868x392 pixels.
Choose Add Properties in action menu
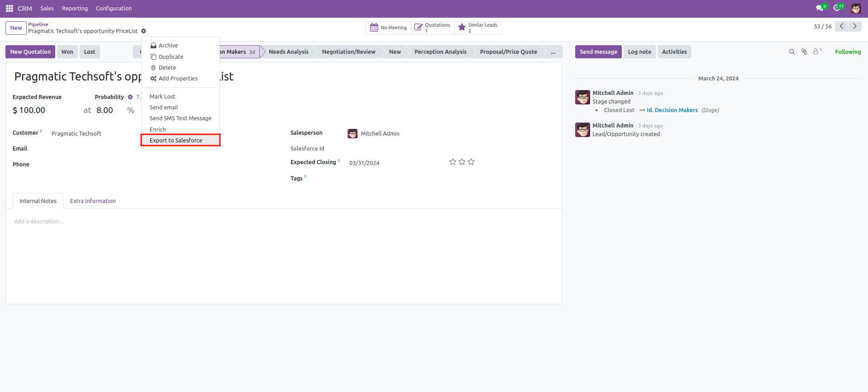tap(181, 79)
